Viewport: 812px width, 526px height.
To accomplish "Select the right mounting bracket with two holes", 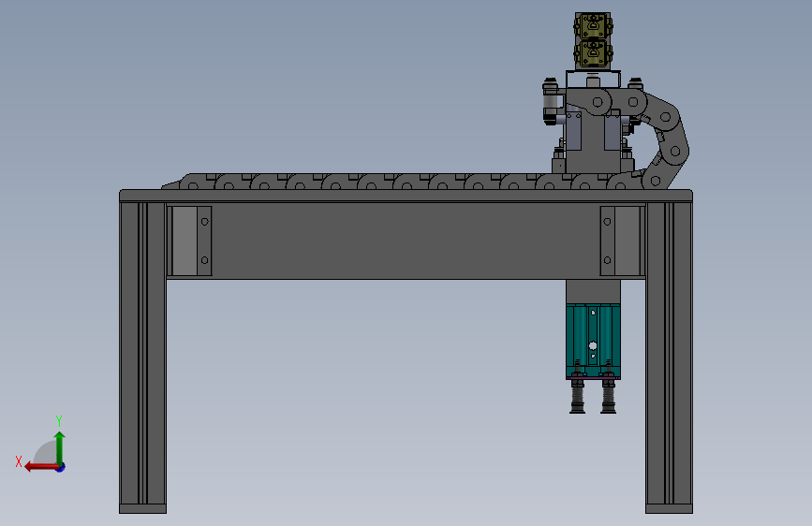I will (x=622, y=241).
